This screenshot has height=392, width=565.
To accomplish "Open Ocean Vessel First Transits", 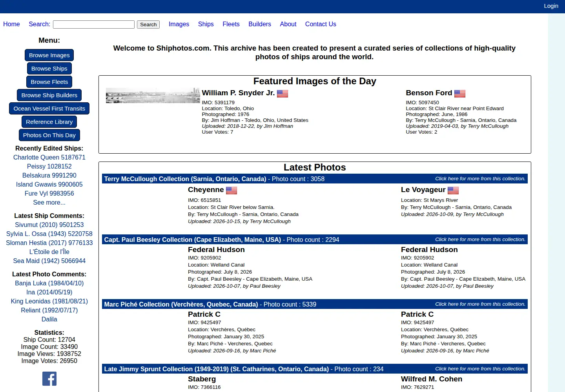I will pyautogui.click(x=49, y=109).
